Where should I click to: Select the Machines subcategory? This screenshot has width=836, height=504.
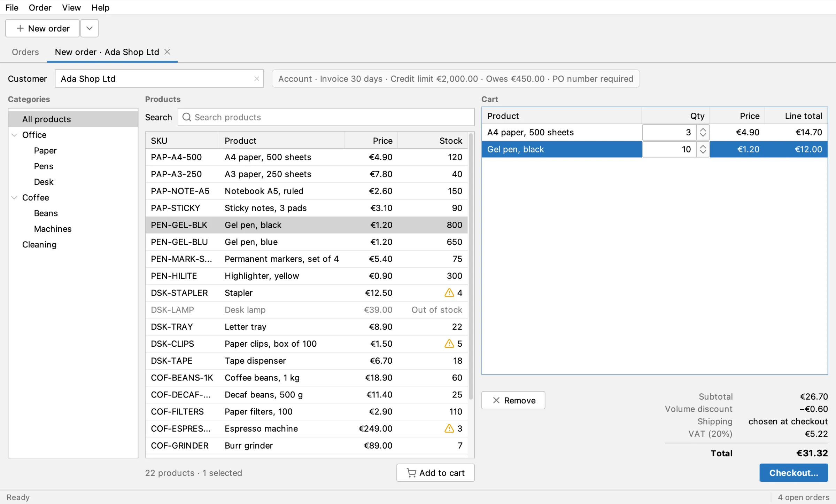tap(53, 229)
